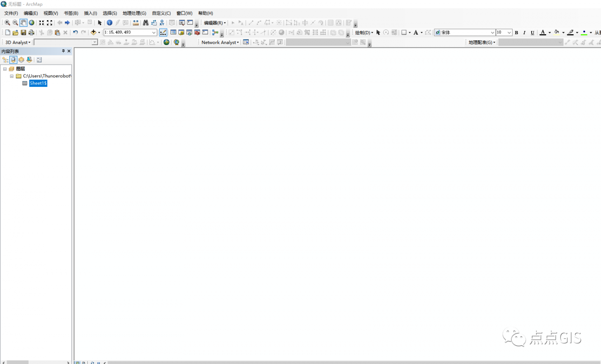601x364 pixels.
Task: Open an existing map file
Action: click(15, 32)
